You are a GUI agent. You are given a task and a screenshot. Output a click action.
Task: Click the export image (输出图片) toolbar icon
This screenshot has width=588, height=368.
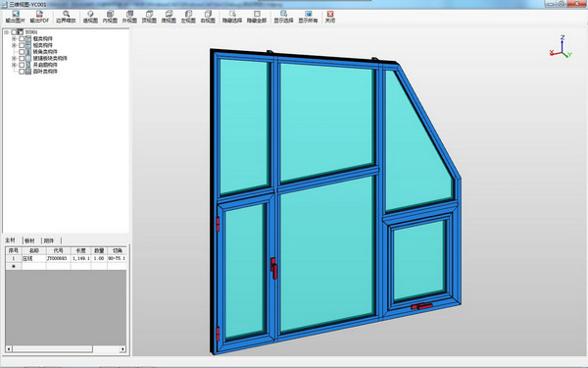coord(15,17)
